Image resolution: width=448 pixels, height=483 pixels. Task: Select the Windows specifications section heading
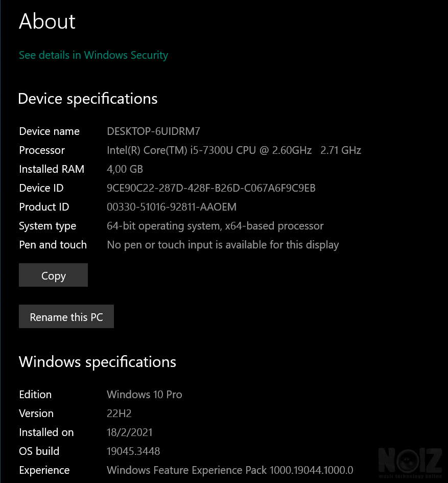click(98, 362)
